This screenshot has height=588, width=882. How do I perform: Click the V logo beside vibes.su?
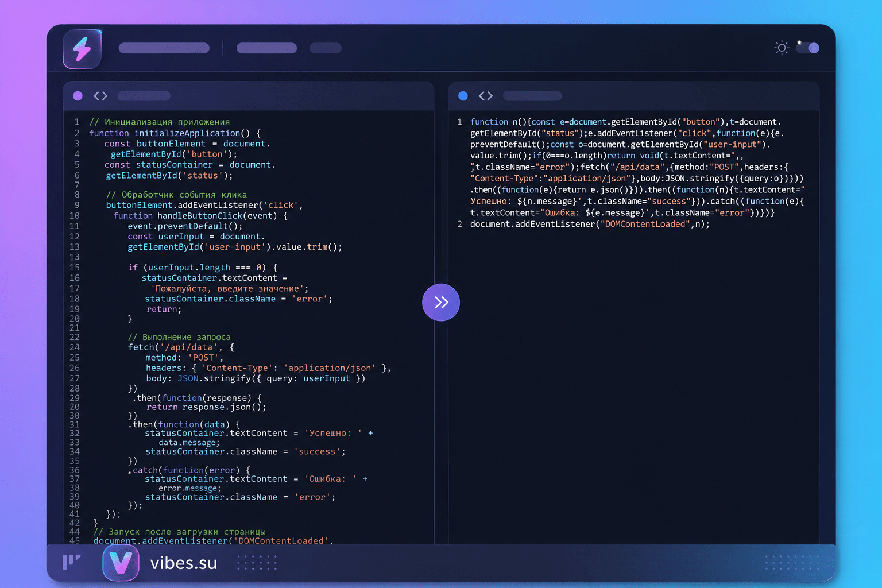121,563
